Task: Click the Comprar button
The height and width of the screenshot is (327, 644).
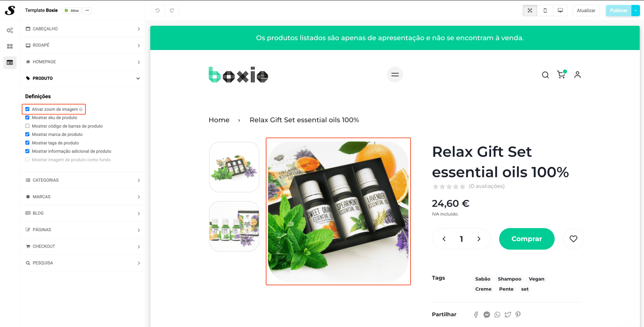Action: point(527,239)
